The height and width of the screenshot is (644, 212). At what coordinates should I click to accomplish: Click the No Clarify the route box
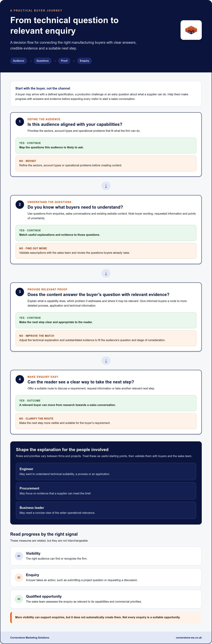pyautogui.click(x=106, y=421)
